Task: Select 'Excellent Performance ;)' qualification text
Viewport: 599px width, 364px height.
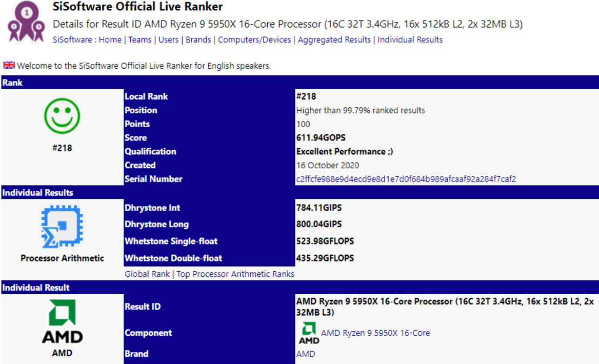Action: (x=345, y=152)
